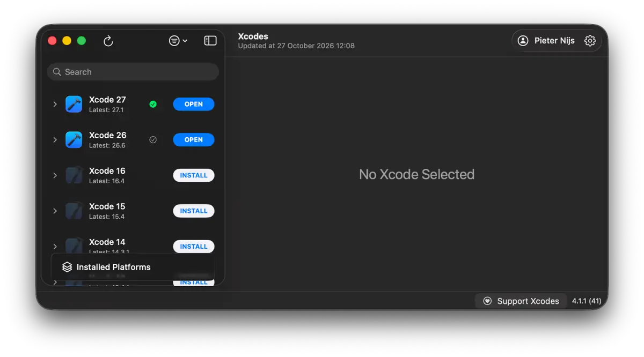Screen dimensions: 644x357
Task: Click the magnifying glass search icon
Action: click(57, 72)
